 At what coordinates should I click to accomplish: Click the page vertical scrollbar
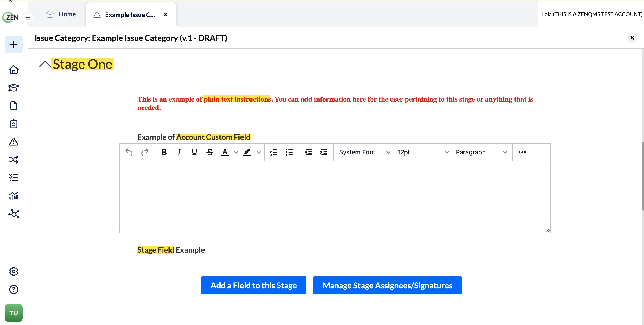[642, 176]
